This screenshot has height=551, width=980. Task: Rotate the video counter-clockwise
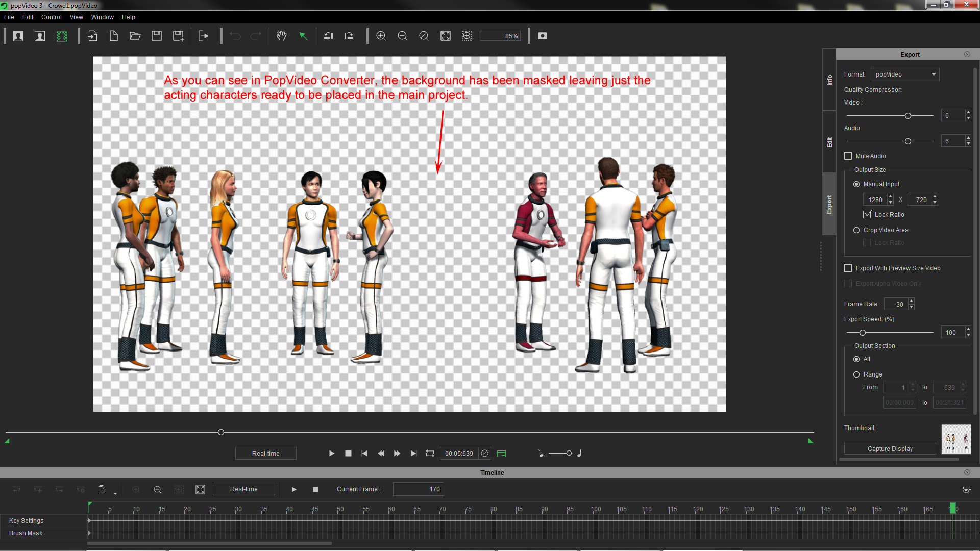328,36
